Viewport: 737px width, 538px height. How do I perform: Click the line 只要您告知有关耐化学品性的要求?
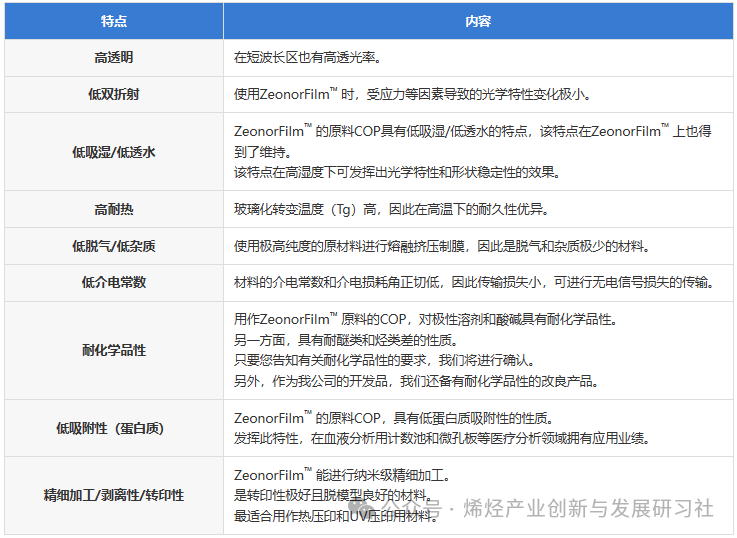pyautogui.click(x=384, y=360)
